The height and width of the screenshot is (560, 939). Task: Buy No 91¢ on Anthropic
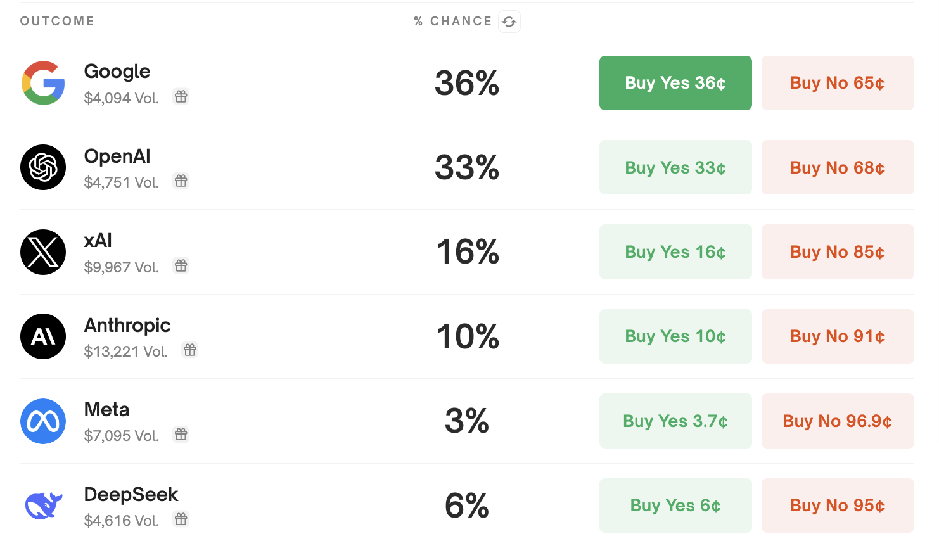point(838,336)
